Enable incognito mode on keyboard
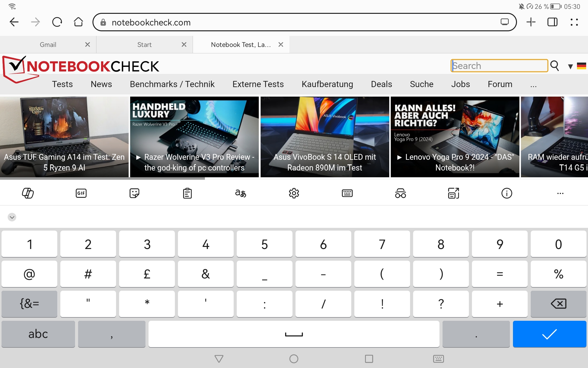The height and width of the screenshot is (368, 588). pos(400,193)
